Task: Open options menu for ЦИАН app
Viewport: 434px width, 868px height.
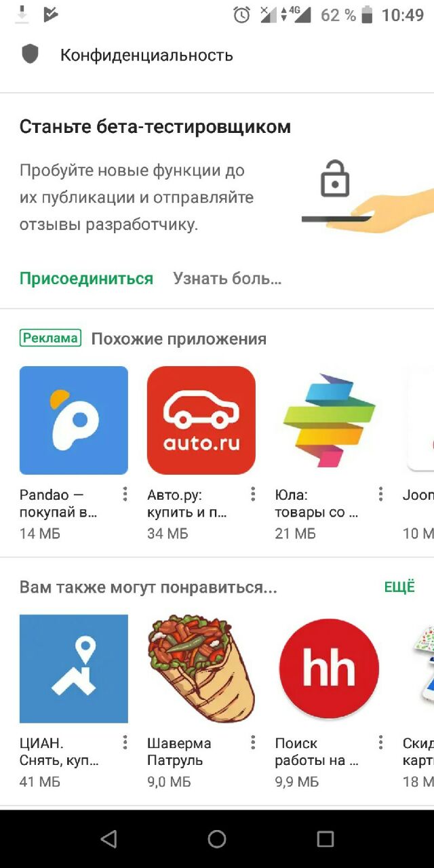Action: pyautogui.click(x=125, y=743)
